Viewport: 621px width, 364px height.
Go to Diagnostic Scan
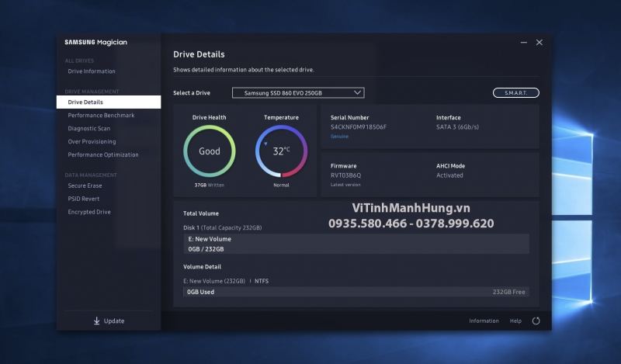[89, 128]
